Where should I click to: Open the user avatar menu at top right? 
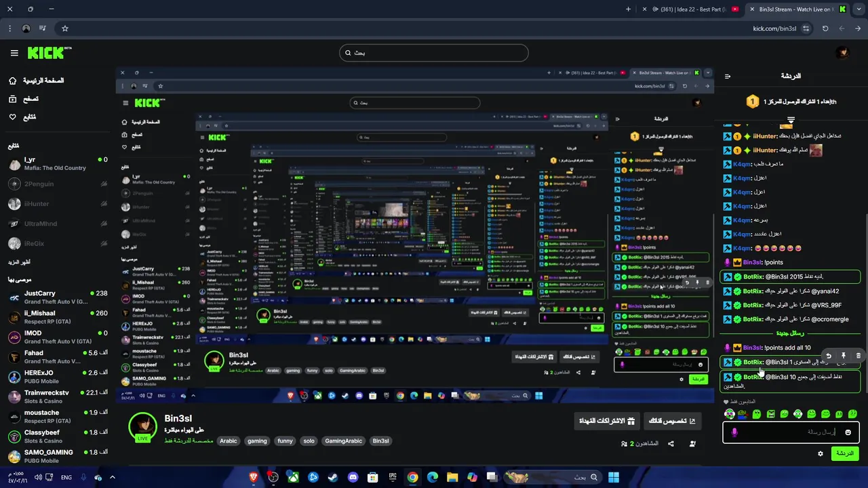coord(842,53)
